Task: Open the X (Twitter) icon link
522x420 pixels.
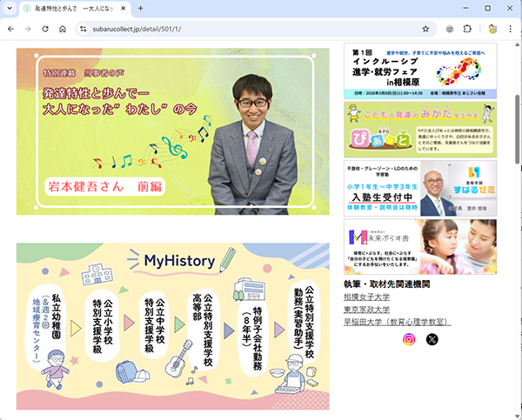Action: click(x=432, y=339)
